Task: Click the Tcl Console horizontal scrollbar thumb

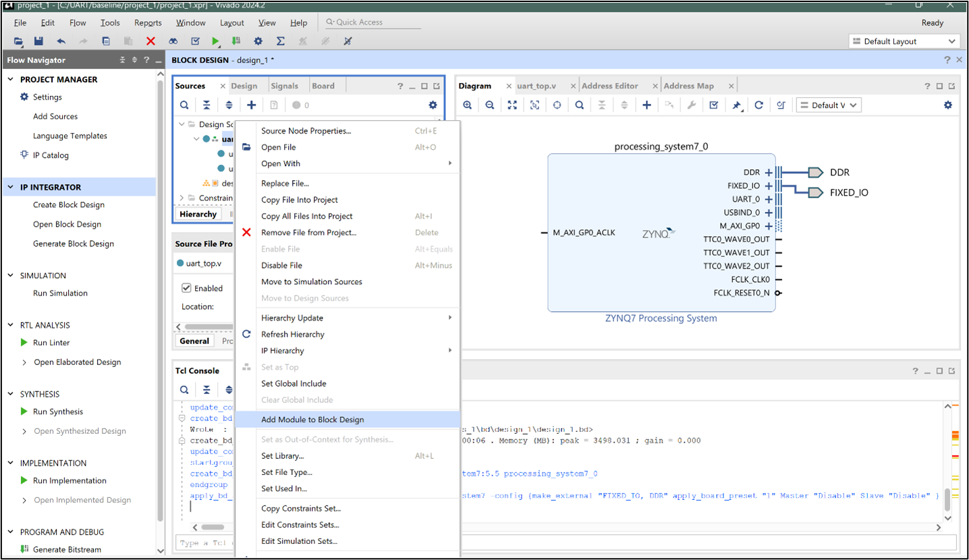Action: 213,528
